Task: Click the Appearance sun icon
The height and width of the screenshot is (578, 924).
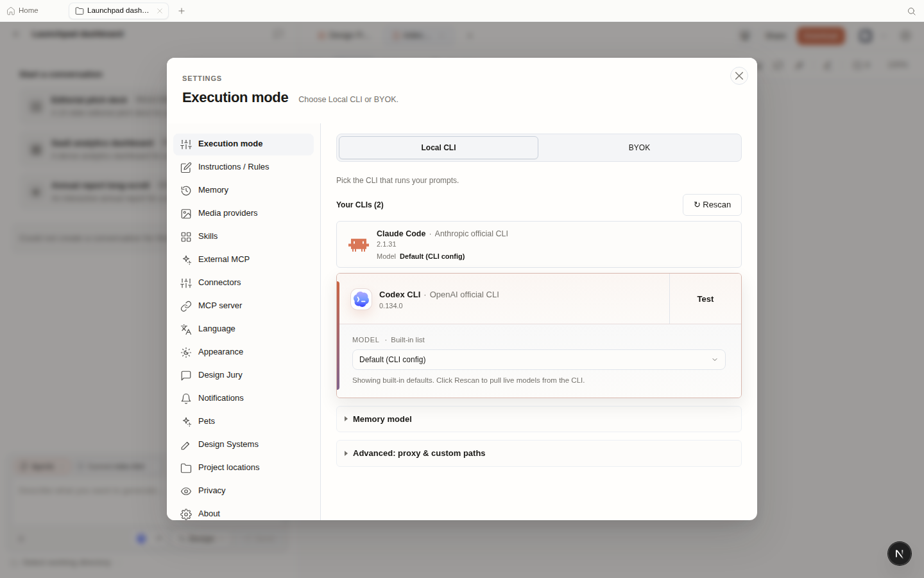Action: pos(186,352)
